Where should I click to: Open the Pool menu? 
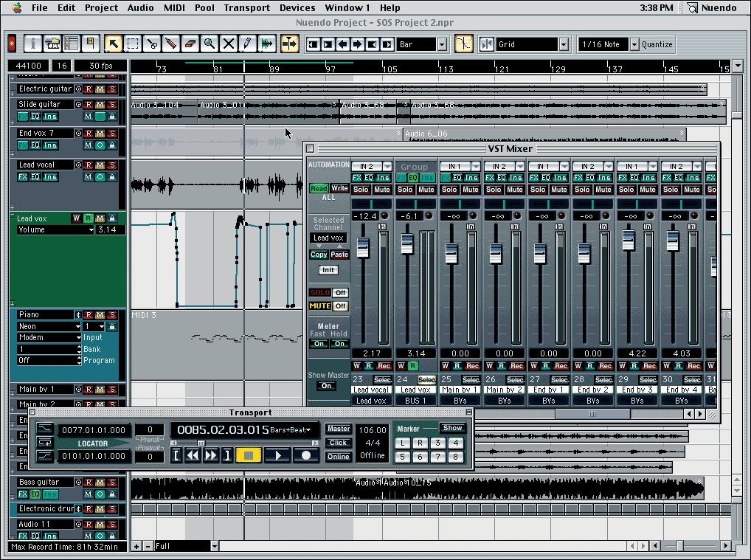(204, 7)
